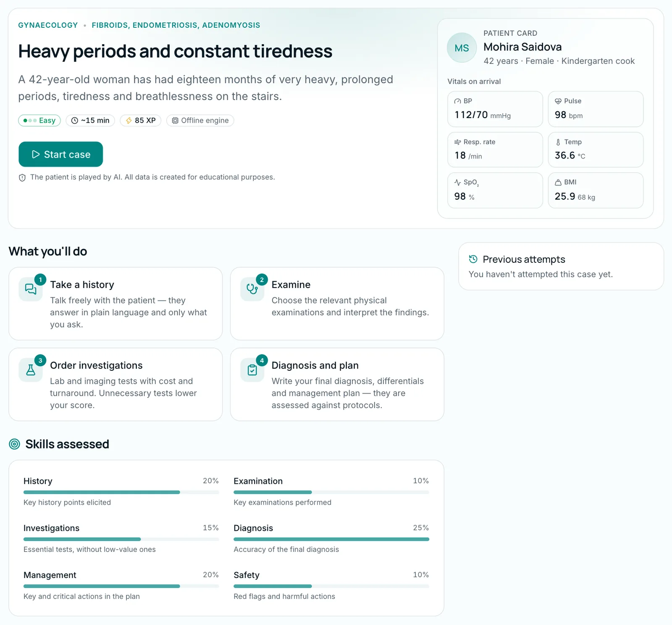The image size is (672, 625).
Task: Click the thermometer icon beside Temp
Action: [558, 142]
